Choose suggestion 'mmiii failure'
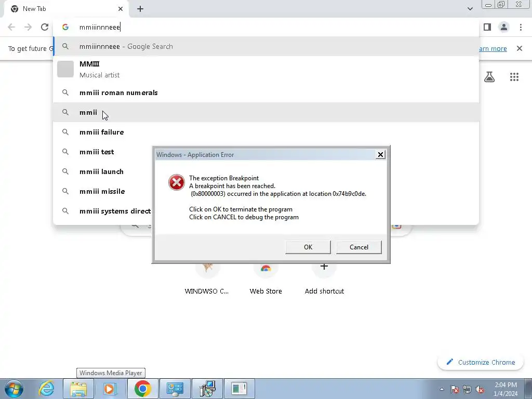 click(x=266, y=132)
